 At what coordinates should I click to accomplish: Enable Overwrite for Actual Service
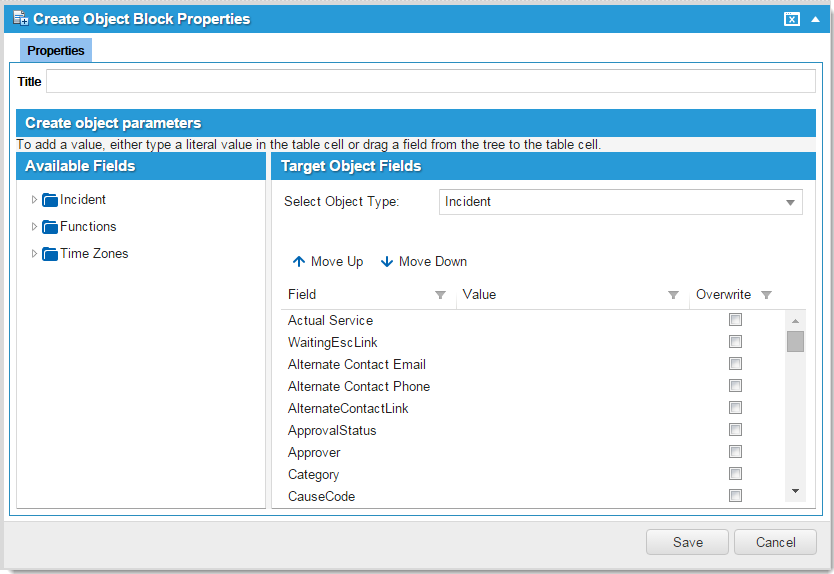[x=735, y=320]
